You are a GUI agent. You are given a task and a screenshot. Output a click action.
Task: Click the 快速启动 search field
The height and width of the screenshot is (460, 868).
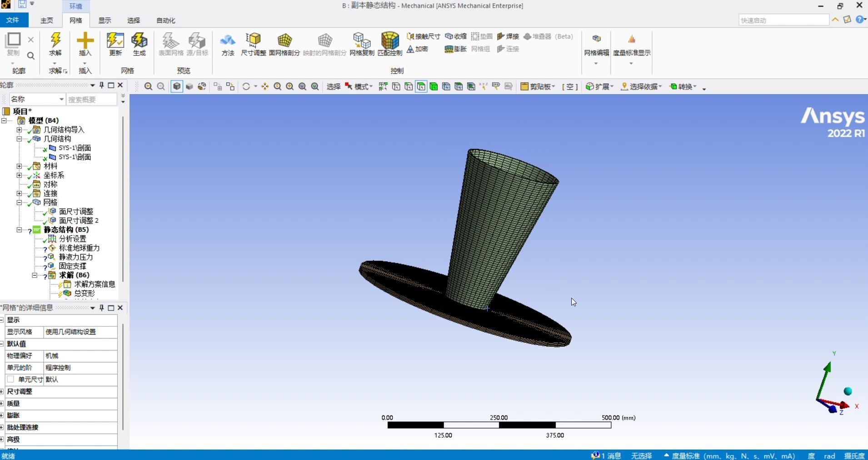[x=783, y=20]
